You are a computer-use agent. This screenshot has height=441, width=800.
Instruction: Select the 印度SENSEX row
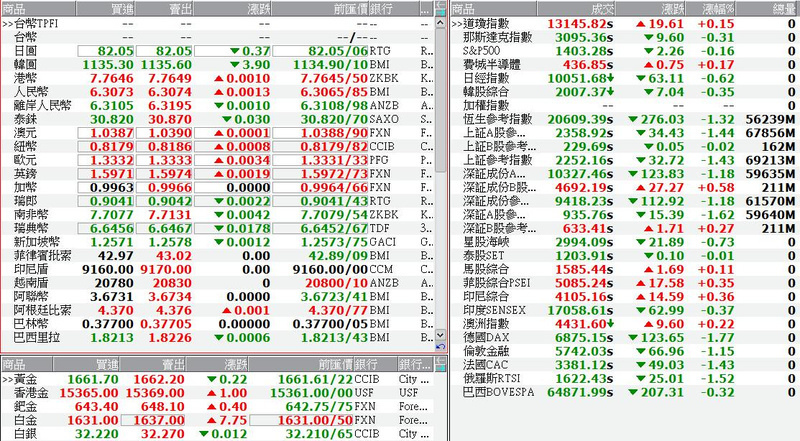click(625, 310)
